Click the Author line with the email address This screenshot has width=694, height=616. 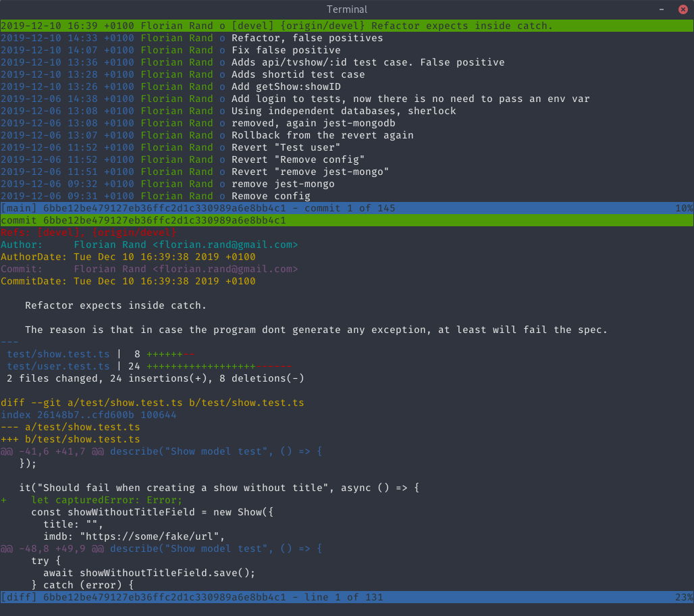pos(149,245)
